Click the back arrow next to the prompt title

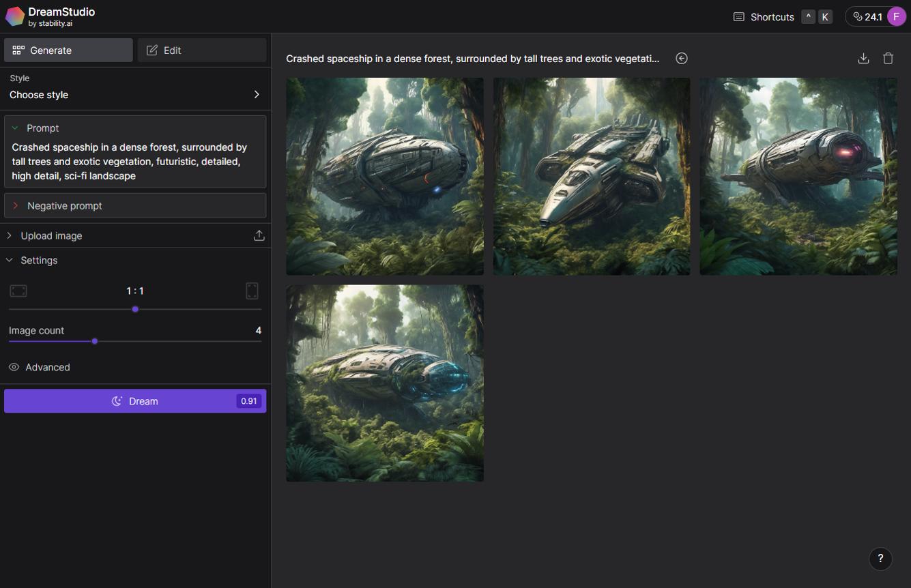pyautogui.click(x=681, y=58)
